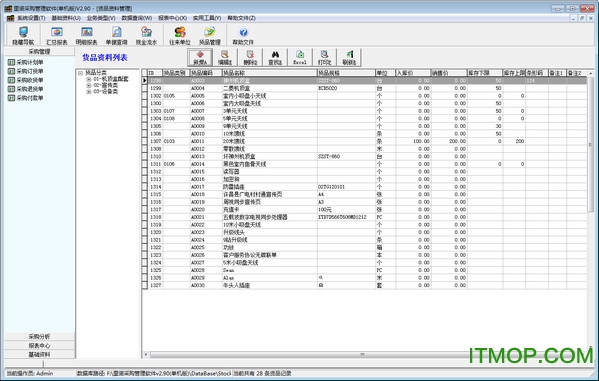Open the 数据查询(W) menu
The height and width of the screenshot is (381, 599).
pyautogui.click(x=137, y=18)
